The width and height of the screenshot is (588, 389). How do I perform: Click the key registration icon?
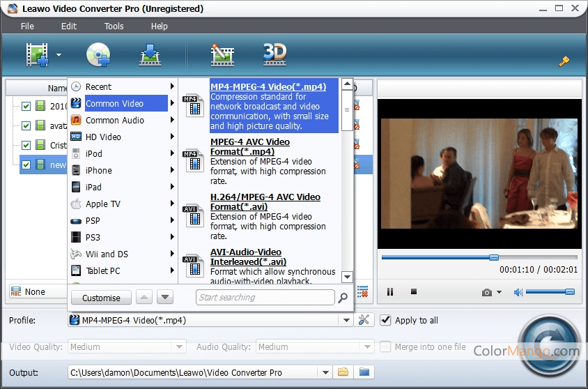[x=564, y=61]
